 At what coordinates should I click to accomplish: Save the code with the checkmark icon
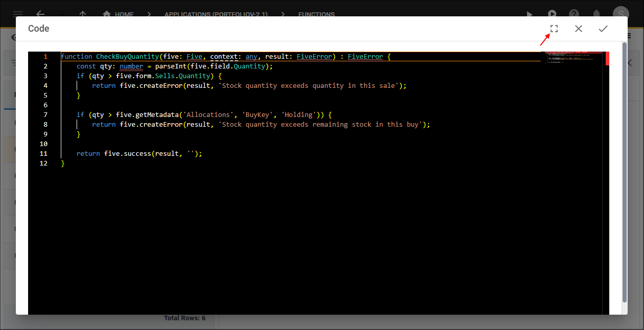pos(603,29)
